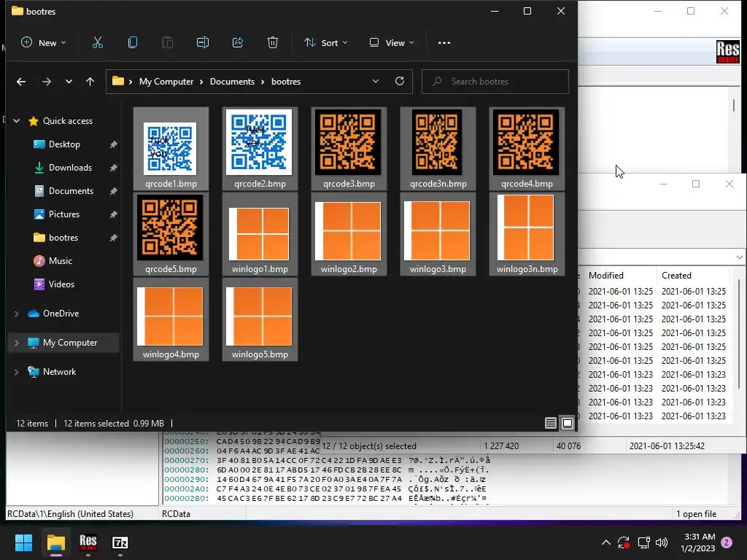Image resolution: width=747 pixels, height=560 pixels.
Task: Unpin Desktop pin icon
Action: [x=113, y=144]
